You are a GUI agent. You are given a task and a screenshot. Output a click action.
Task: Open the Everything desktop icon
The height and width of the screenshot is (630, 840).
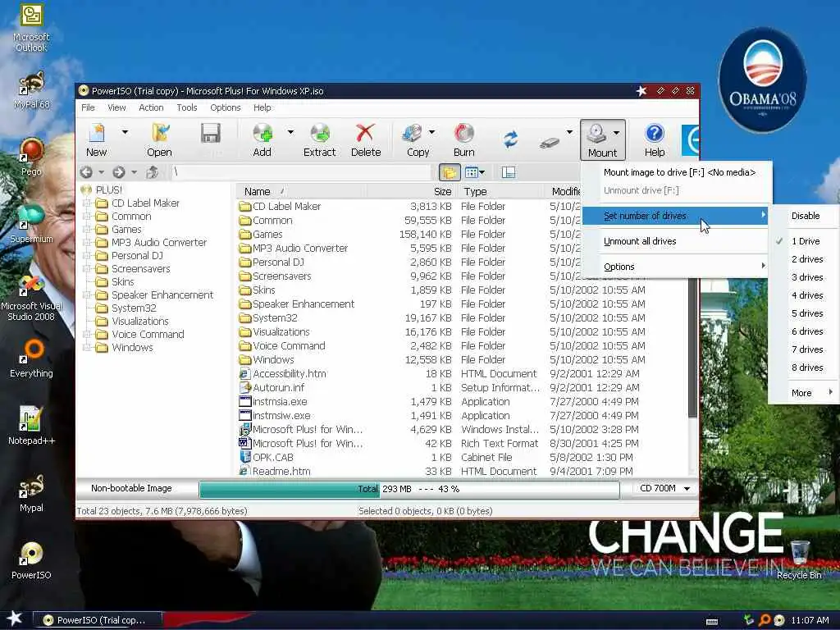coord(31,358)
